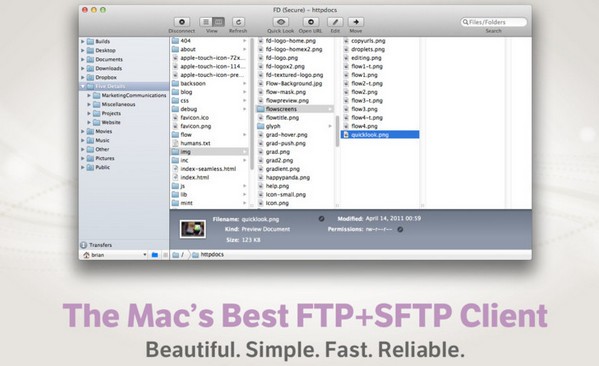
Task: Expand the Website subfolder
Action: (89, 122)
